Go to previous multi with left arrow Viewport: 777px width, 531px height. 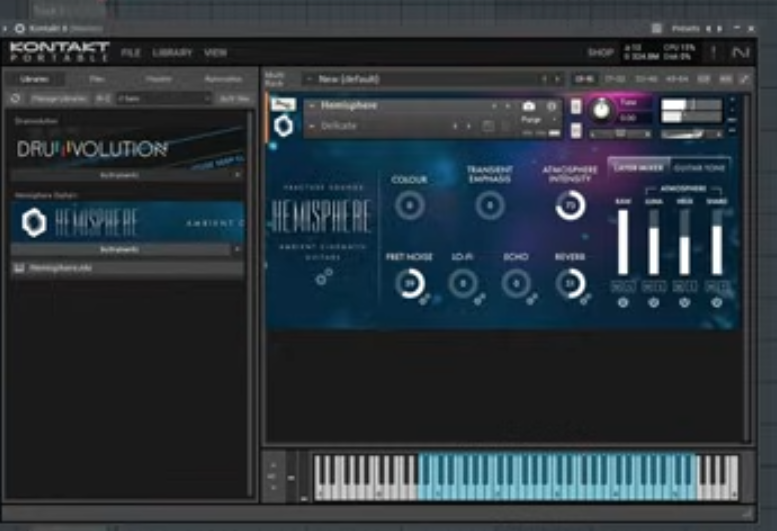pyautogui.click(x=545, y=79)
